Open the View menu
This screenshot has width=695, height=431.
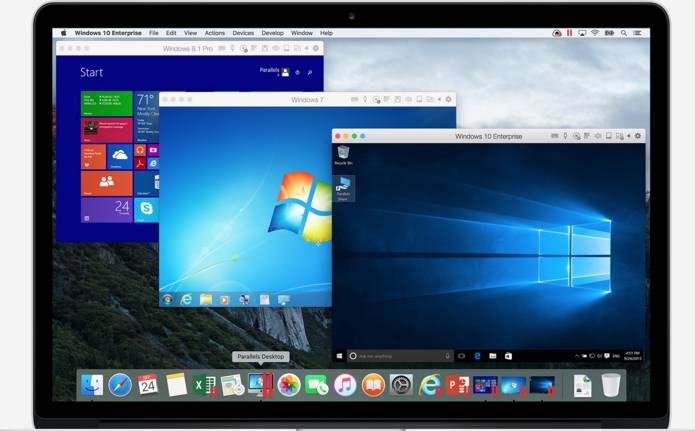click(x=190, y=33)
